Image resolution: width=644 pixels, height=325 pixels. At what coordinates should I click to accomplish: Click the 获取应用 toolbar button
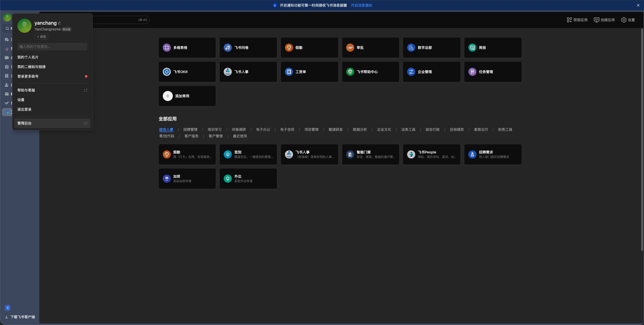(577, 20)
